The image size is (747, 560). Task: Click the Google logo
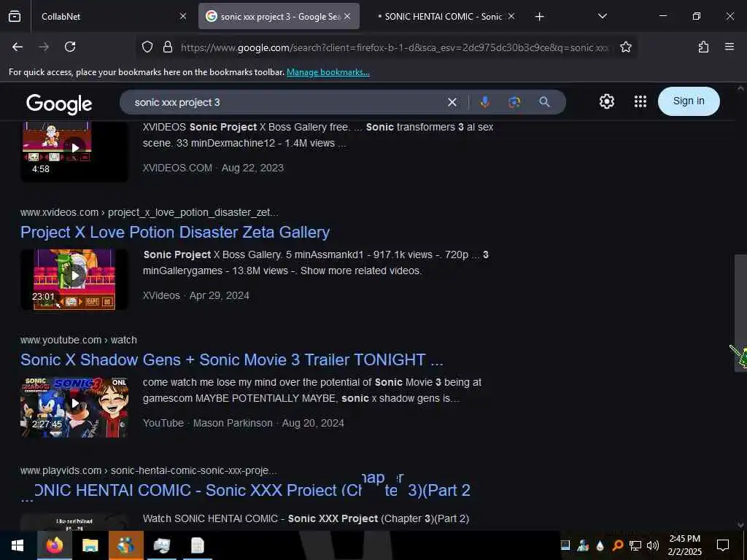pos(59,104)
